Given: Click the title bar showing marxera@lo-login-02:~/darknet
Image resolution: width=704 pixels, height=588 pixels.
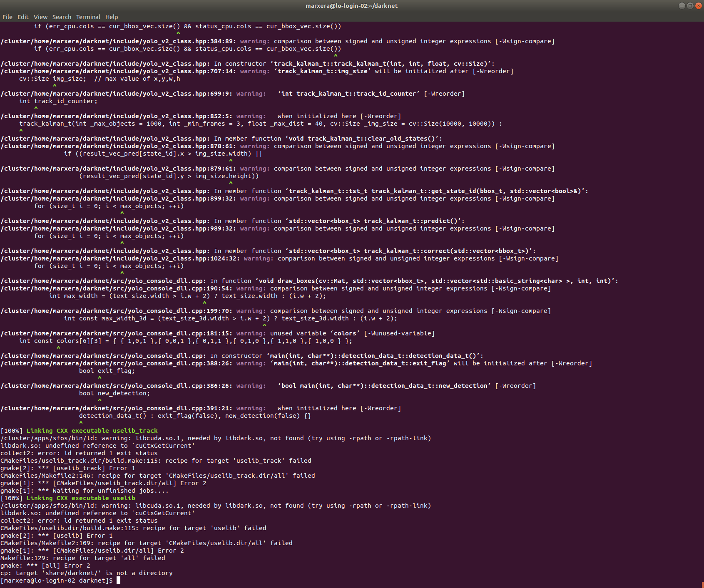Looking at the screenshot, I should (352, 6).
